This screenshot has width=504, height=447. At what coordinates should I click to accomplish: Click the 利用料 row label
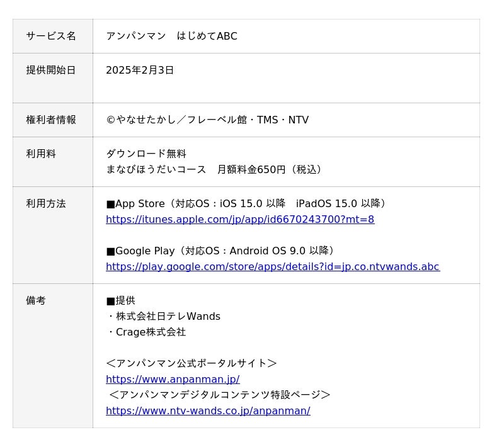tap(41, 154)
